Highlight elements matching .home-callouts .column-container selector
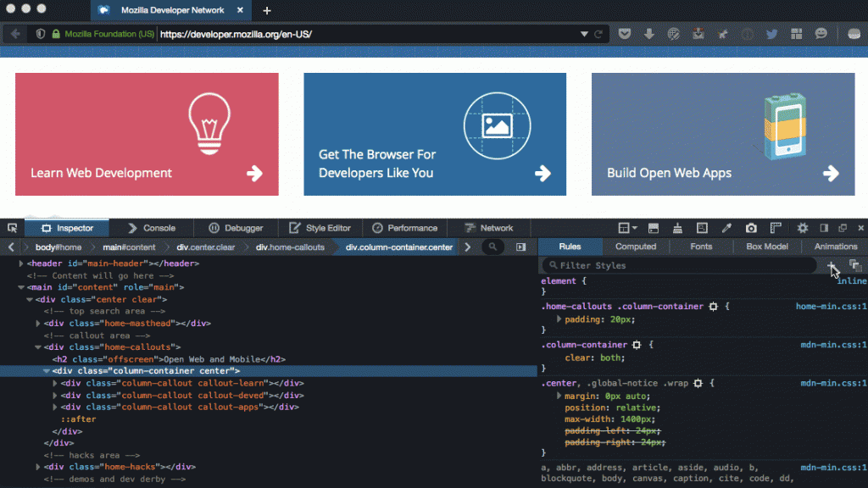This screenshot has height=488, width=868. 713,307
